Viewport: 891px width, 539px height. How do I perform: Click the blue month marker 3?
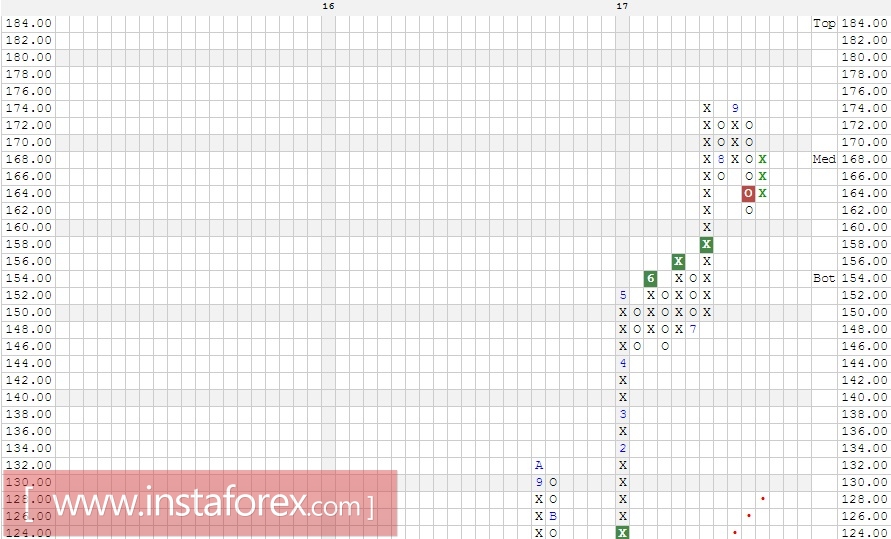click(623, 414)
